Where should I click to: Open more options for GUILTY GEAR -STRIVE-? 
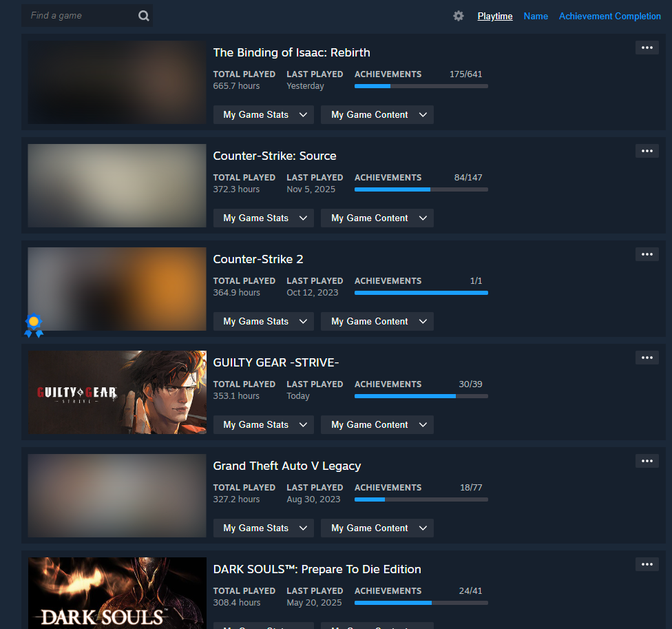coord(647,358)
